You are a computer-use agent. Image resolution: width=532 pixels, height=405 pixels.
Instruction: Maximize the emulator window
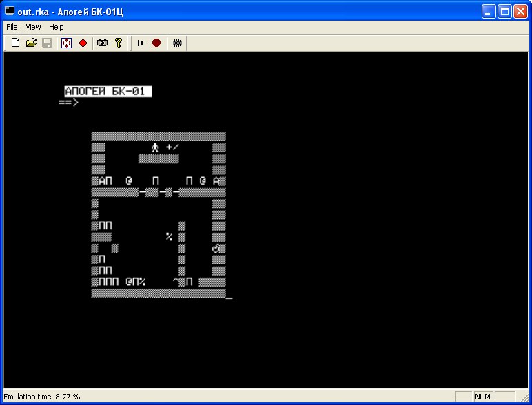(x=504, y=12)
